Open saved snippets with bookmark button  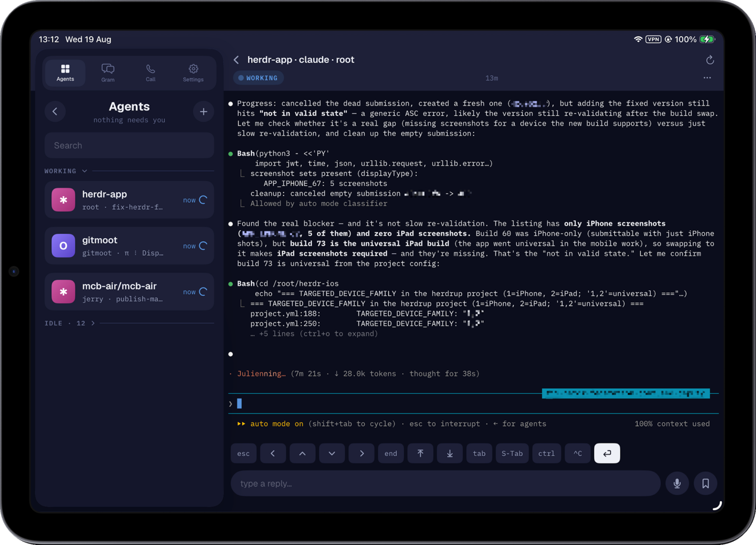click(x=705, y=484)
